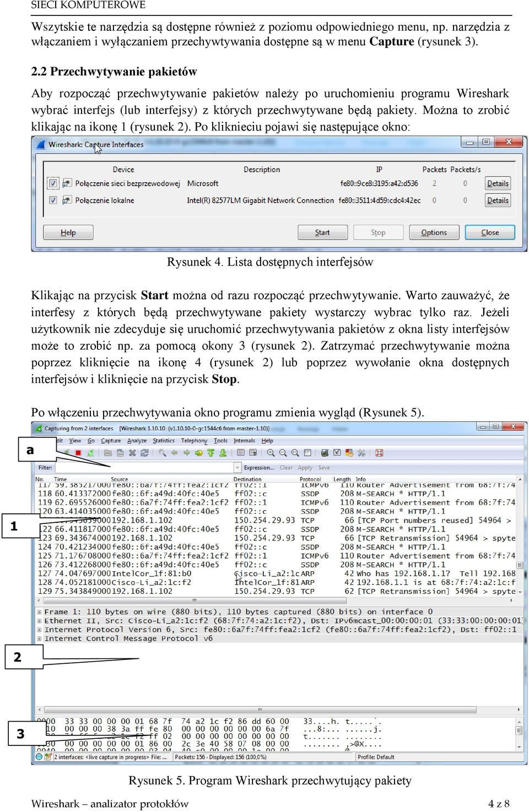Stop the running capture with red square icon
Viewport: 529px width, 812px height.
78,453
